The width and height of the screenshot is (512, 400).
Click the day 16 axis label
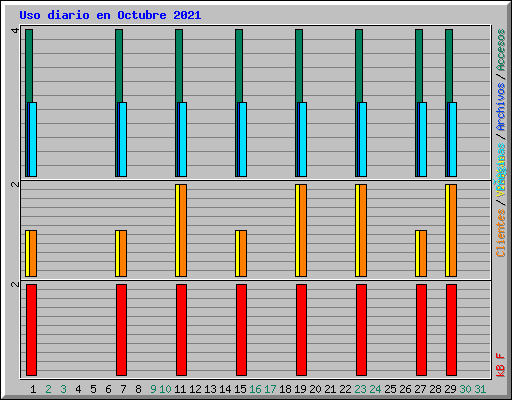coord(255,389)
